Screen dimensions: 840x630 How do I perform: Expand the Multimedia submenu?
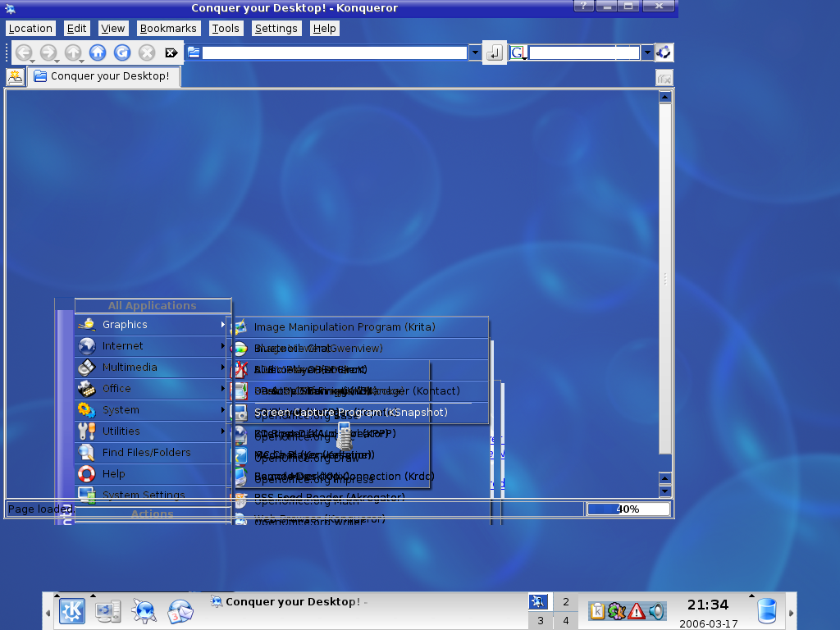[x=153, y=367]
